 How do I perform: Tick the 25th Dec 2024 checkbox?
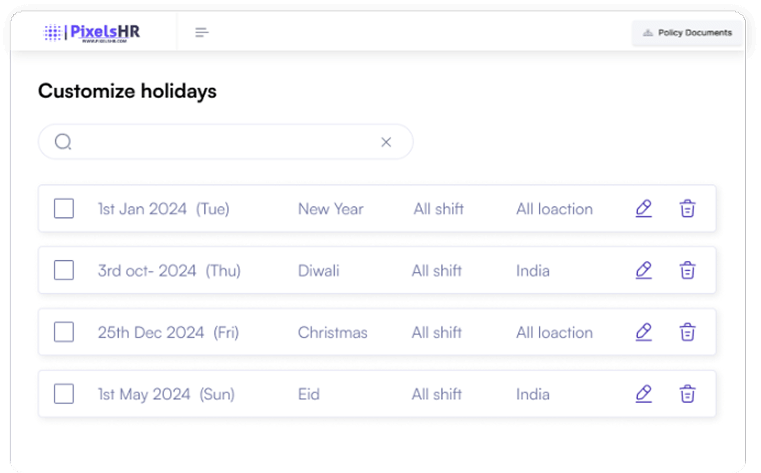pyautogui.click(x=64, y=332)
